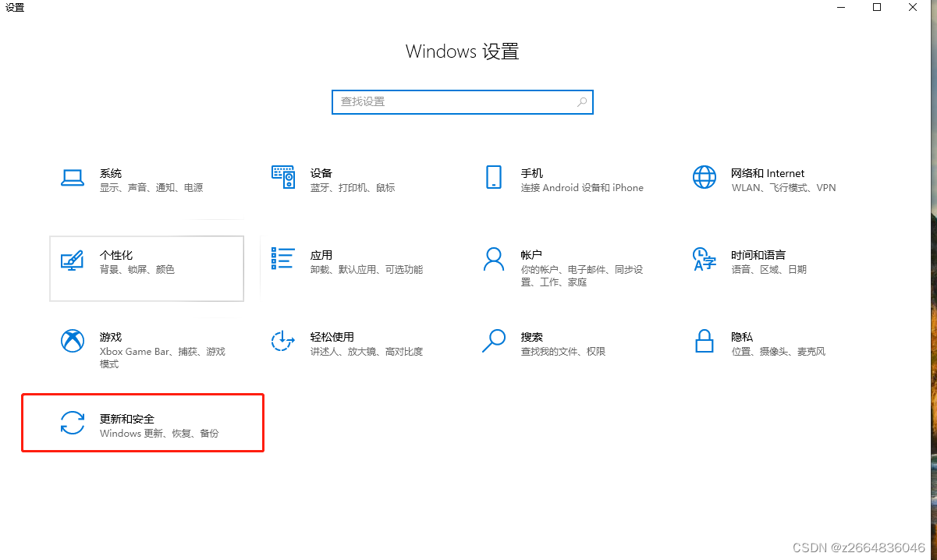Open the Apps list icon

point(283,259)
